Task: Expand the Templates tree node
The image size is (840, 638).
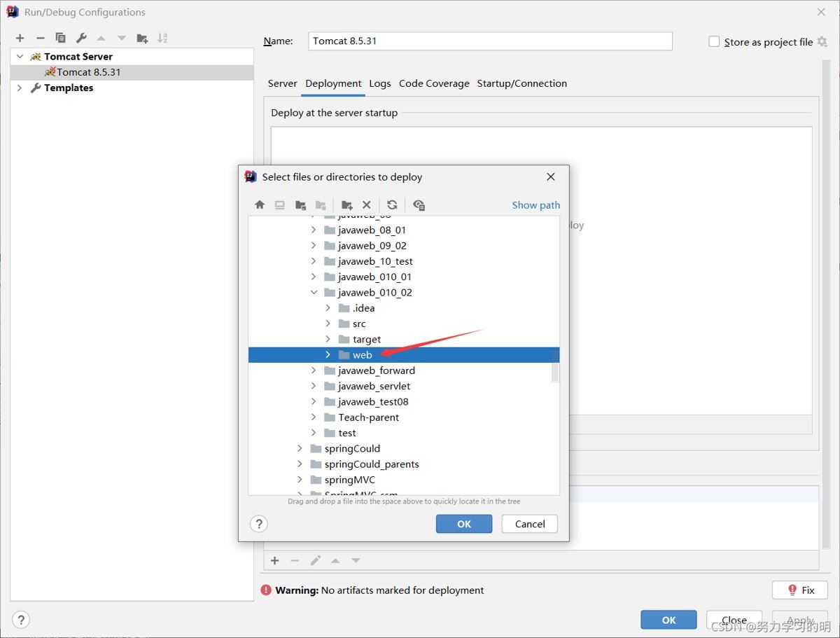Action: click(20, 88)
